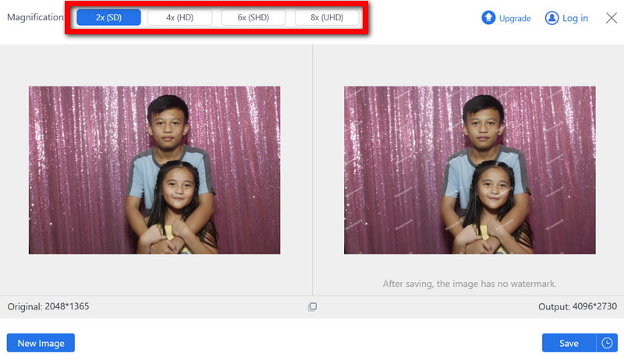Choose 6x (SHD) magnification
624x364 pixels.
[x=253, y=18]
